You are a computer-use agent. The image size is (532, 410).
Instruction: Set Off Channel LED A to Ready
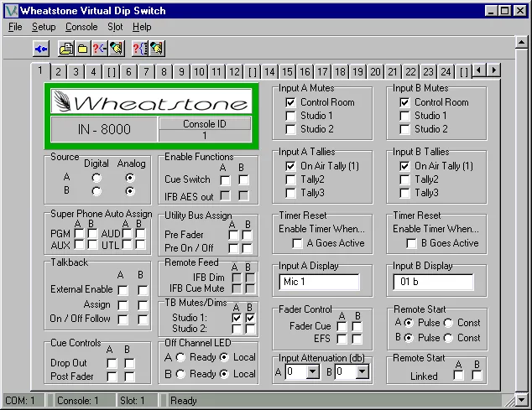tap(180, 357)
